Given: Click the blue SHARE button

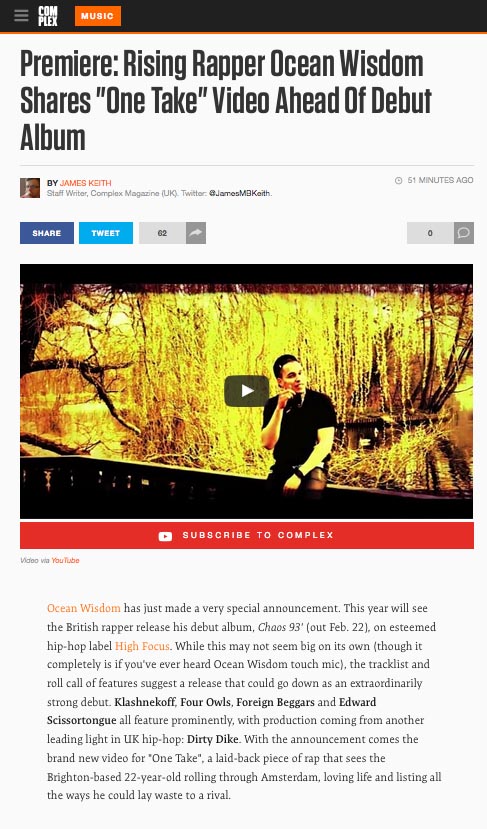Looking at the screenshot, I should 47,233.
